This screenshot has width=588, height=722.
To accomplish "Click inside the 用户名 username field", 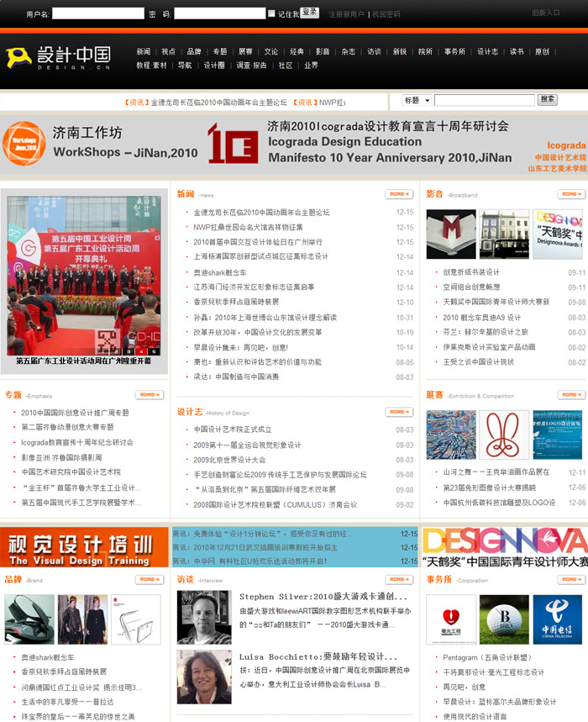I will 97,13.
